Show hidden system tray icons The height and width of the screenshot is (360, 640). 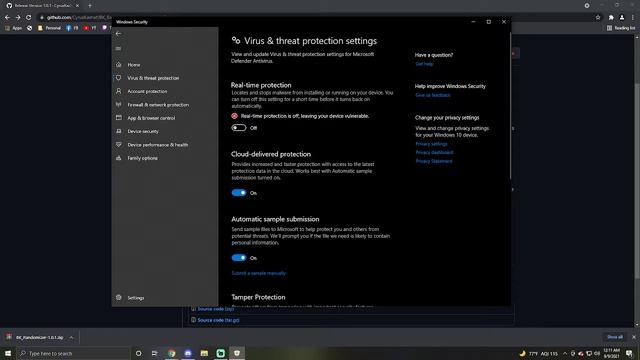pos(565,353)
